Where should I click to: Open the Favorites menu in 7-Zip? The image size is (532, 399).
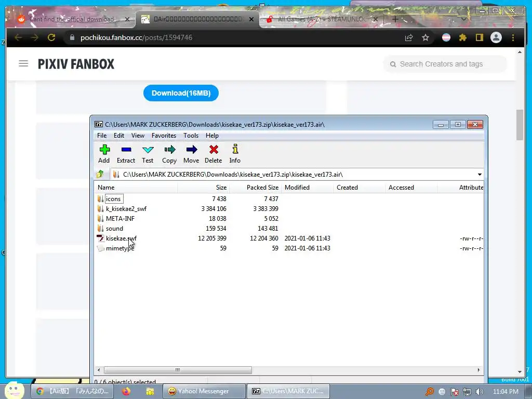(164, 136)
